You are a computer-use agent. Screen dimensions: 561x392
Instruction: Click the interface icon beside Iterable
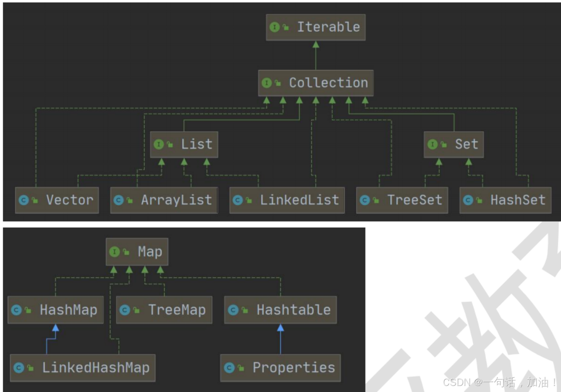tap(275, 27)
